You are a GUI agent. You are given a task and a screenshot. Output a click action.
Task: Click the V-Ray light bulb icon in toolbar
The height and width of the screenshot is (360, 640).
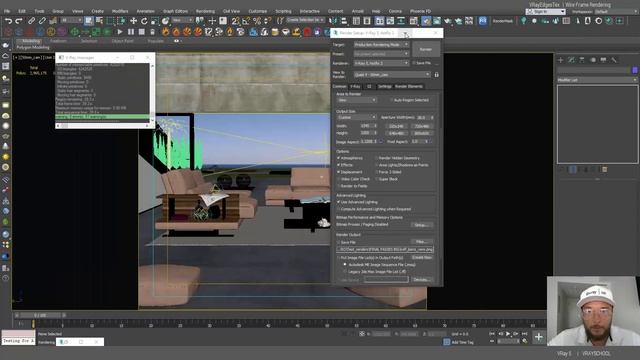(523, 21)
